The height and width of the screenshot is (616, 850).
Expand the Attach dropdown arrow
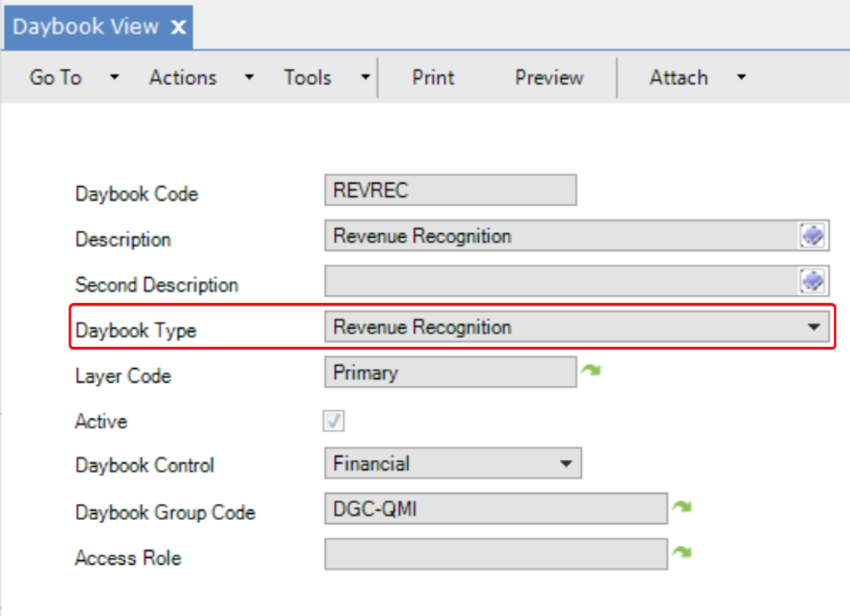coord(741,77)
